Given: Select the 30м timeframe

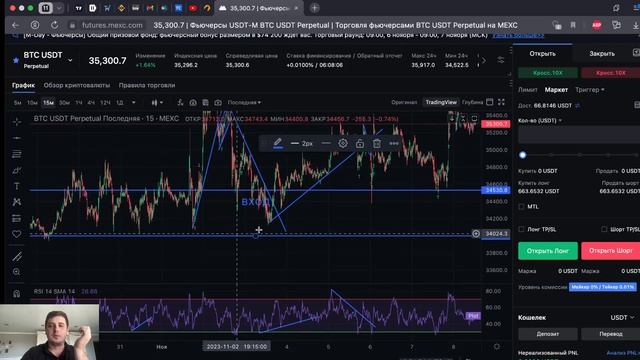Looking at the screenshot, I should [64, 103].
